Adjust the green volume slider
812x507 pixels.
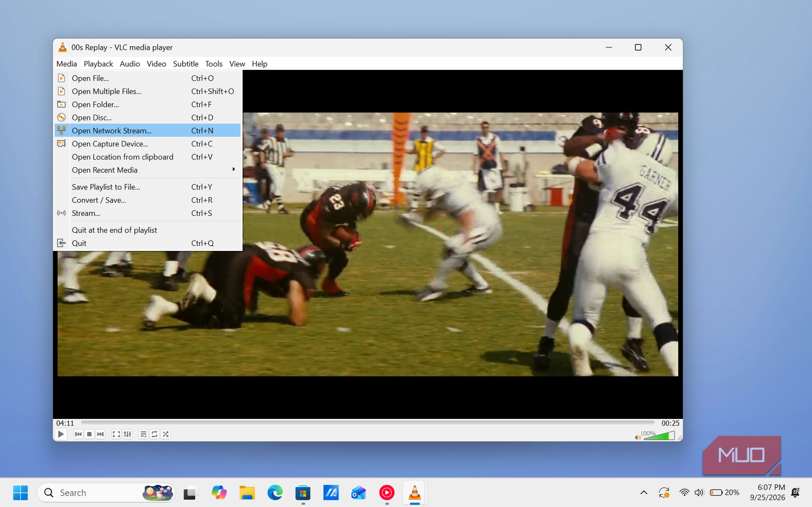click(x=659, y=436)
